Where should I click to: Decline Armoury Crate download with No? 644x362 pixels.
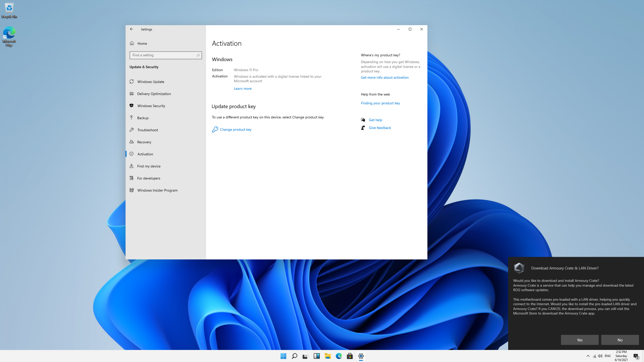[620, 340]
